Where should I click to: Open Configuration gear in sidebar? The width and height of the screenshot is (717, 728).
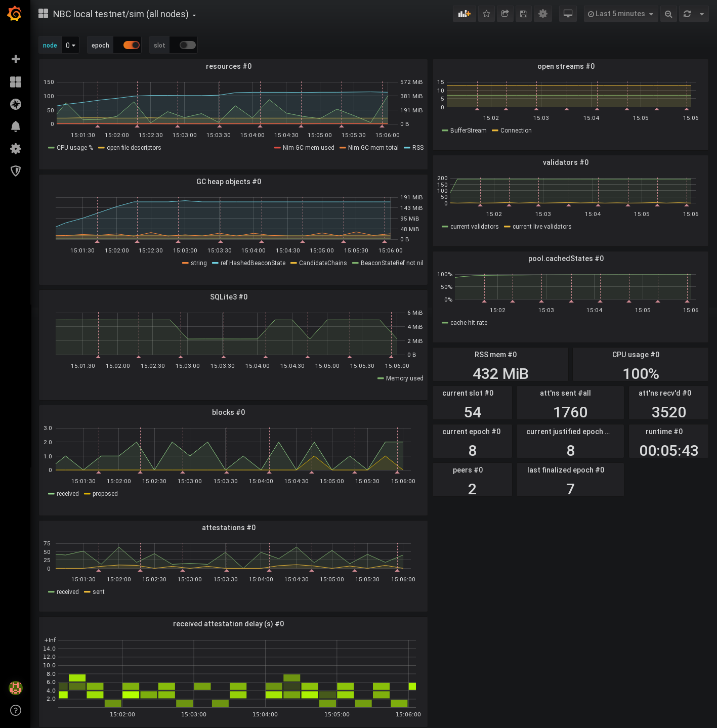click(15, 149)
